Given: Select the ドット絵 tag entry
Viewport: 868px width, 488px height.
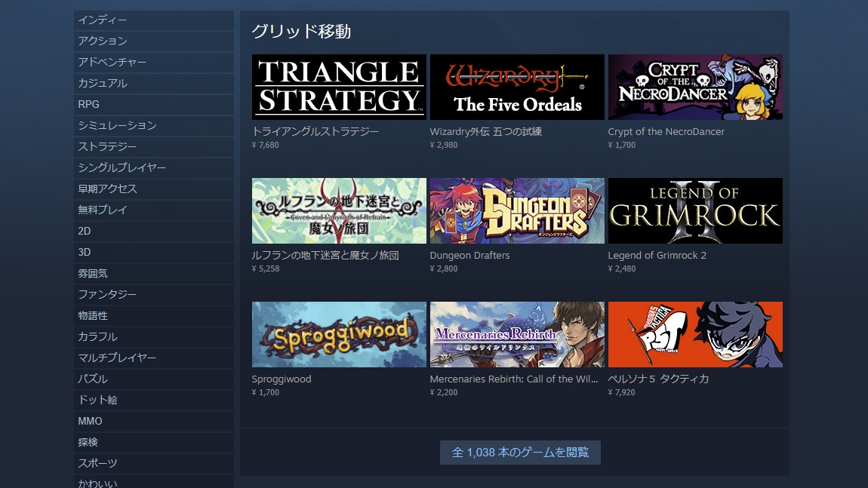Looking at the screenshot, I should (154, 400).
